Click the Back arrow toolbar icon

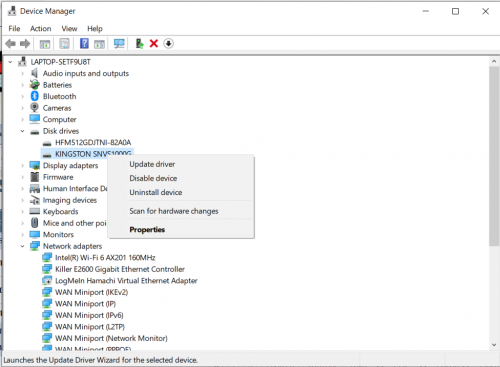pos(11,44)
